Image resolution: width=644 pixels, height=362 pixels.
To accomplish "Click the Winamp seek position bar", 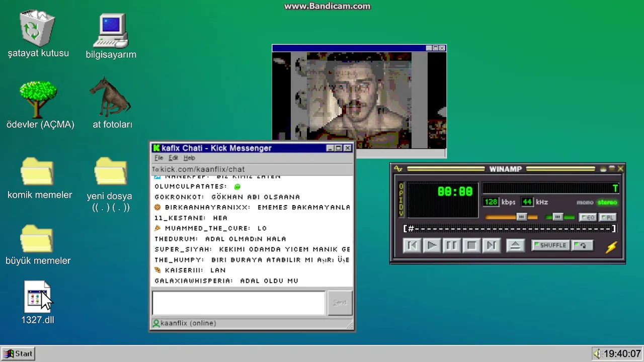I will tap(510, 229).
